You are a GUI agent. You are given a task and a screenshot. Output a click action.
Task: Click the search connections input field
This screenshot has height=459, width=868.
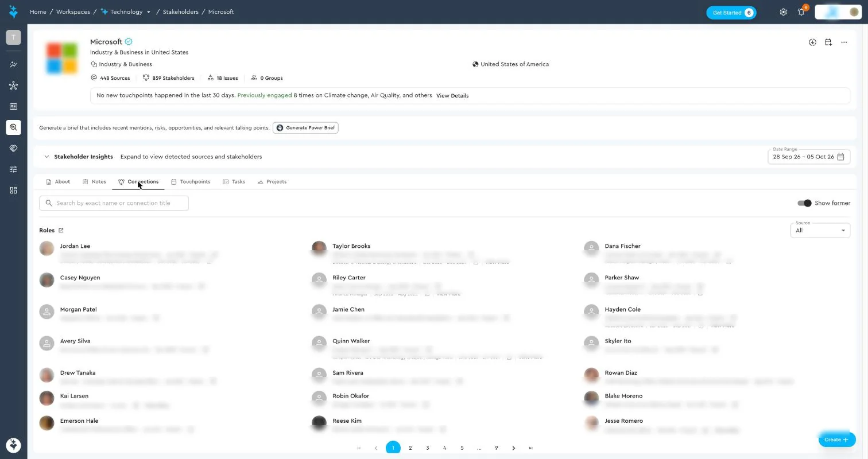[114, 203]
